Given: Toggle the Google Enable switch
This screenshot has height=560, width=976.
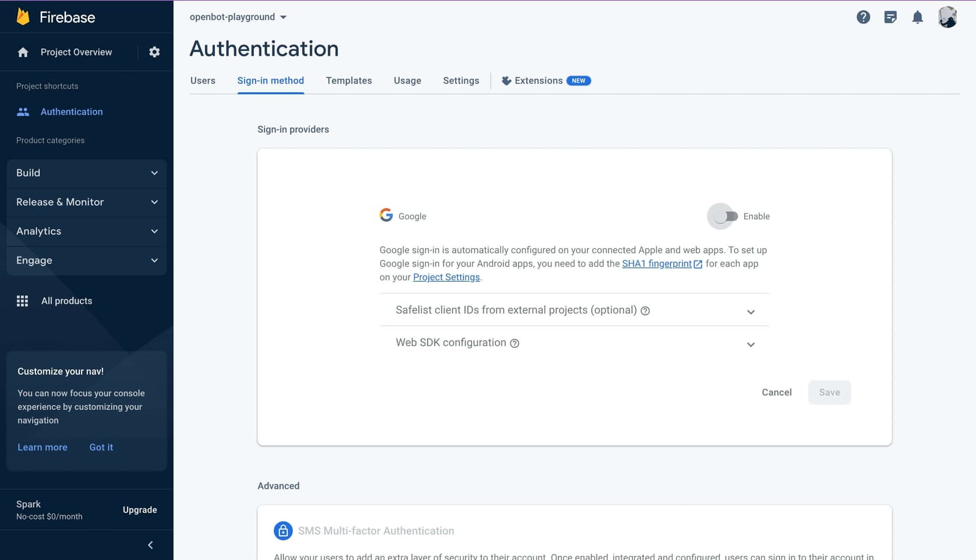Looking at the screenshot, I should pyautogui.click(x=725, y=216).
